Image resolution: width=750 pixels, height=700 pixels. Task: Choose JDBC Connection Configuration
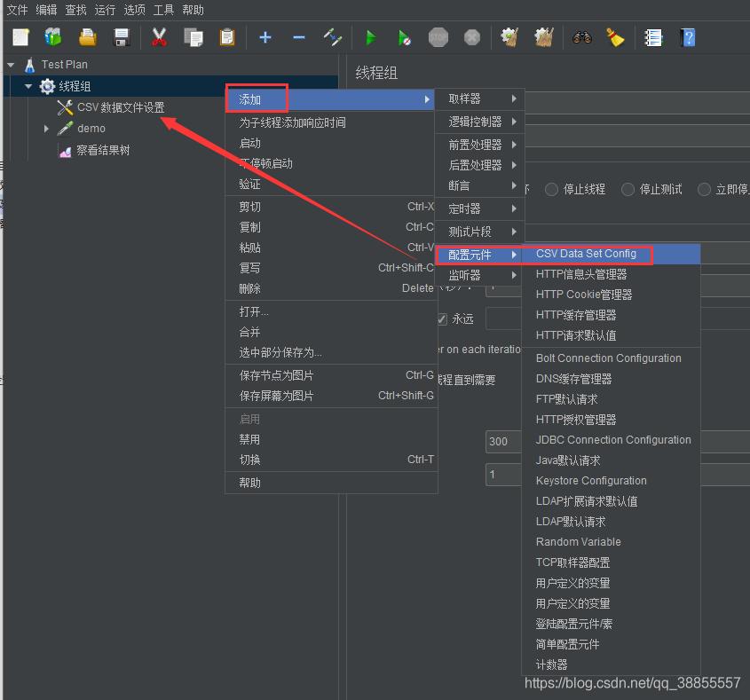point(611,440)
